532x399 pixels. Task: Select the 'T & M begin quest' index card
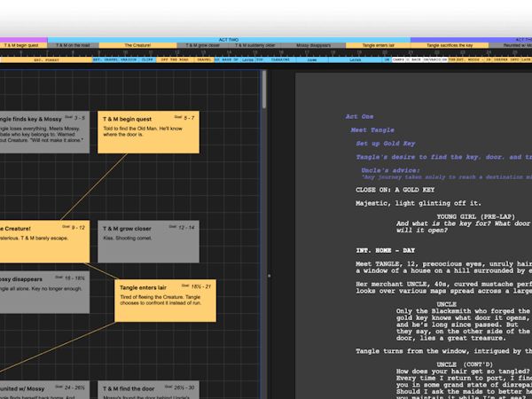[x=148, y=133]
